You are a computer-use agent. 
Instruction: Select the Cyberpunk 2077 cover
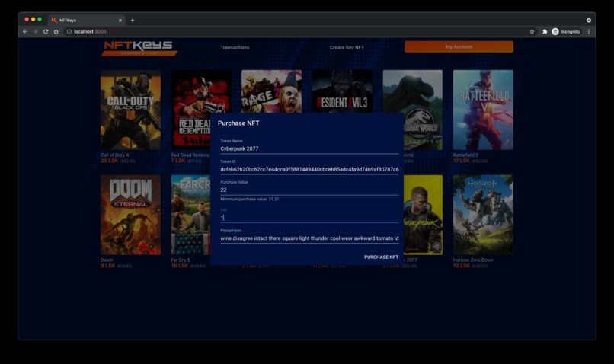coord(423,215)
